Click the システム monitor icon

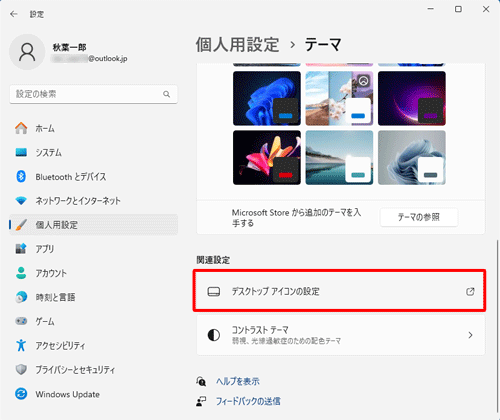21,152
